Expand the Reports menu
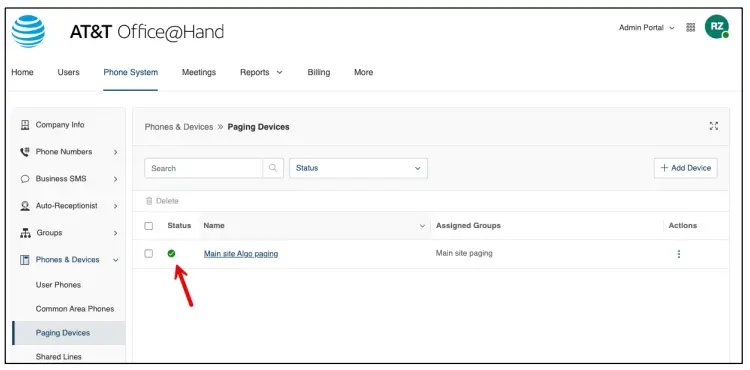Viewport: 750px width, 370px height. point(261,72)
